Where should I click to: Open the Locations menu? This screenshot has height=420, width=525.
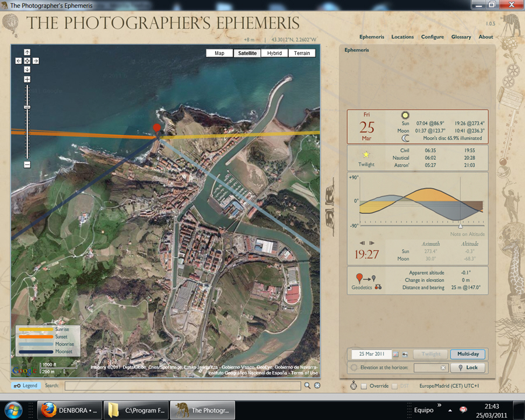click(x=402, y=37)
